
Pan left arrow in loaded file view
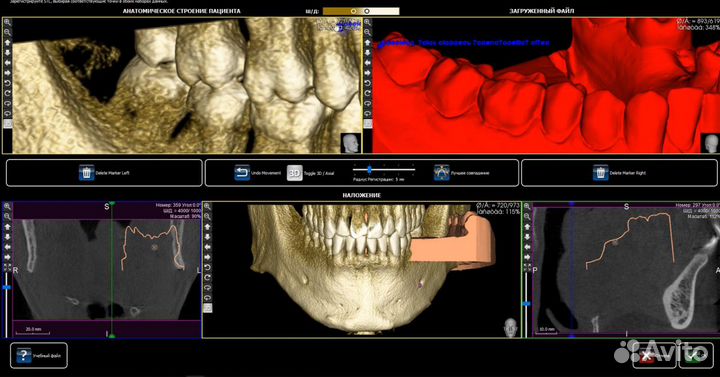point(367,63)
